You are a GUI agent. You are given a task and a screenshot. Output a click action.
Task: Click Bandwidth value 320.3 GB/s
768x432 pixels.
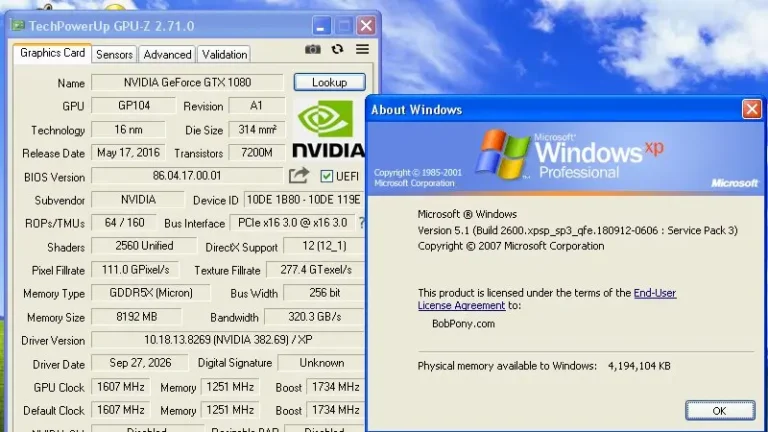(x=314, y=317)
